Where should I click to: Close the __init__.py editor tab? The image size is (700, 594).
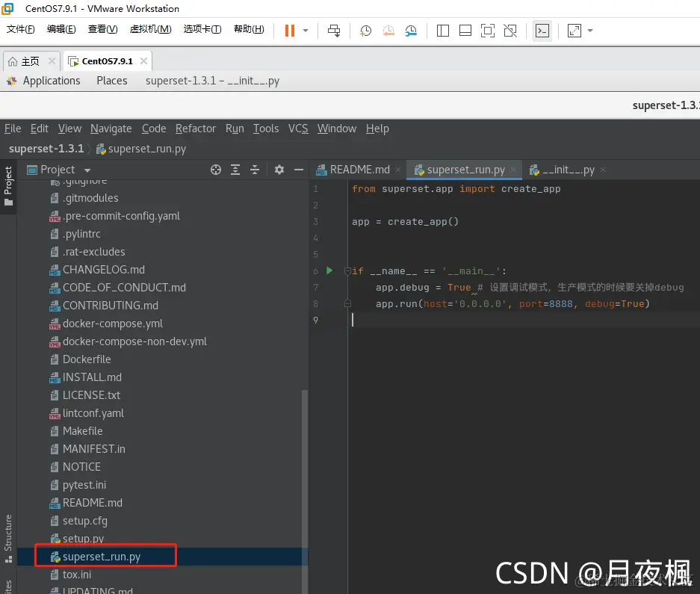tap(603, 170)
